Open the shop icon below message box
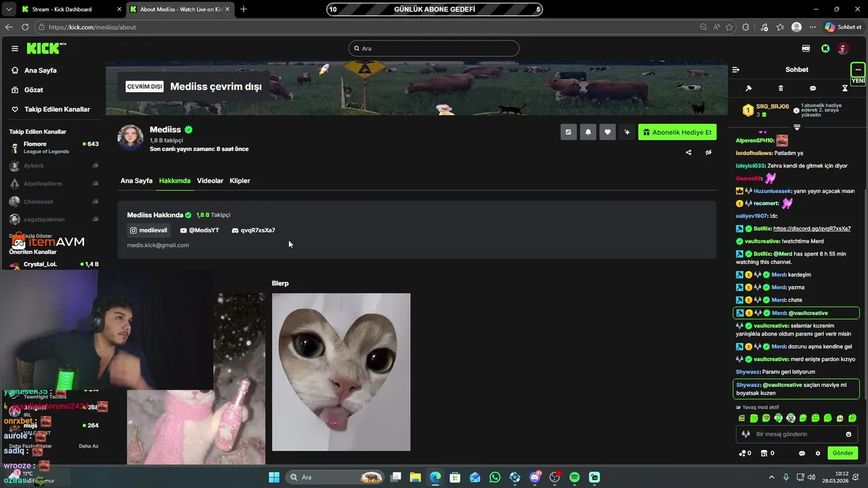 click(768, 453)
